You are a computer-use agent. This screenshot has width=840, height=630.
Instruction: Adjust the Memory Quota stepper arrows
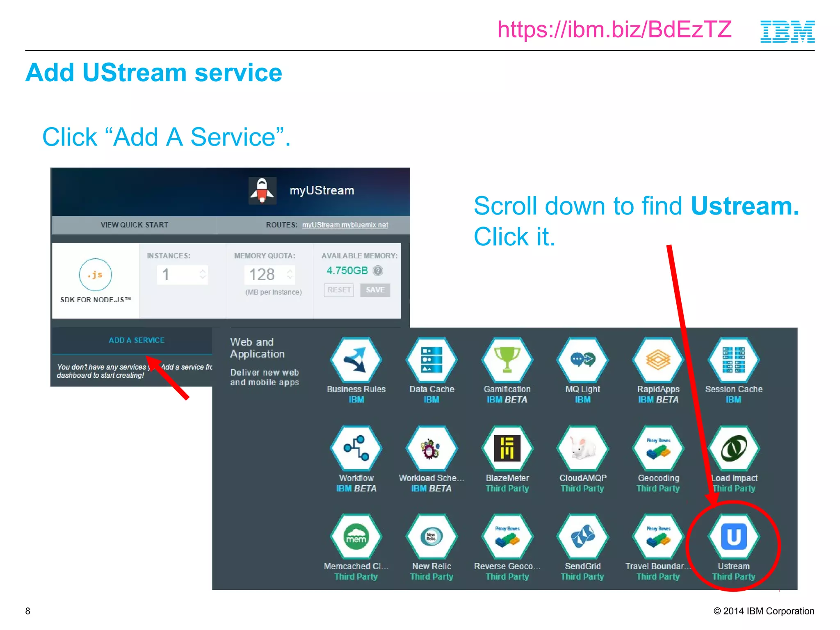290,274
